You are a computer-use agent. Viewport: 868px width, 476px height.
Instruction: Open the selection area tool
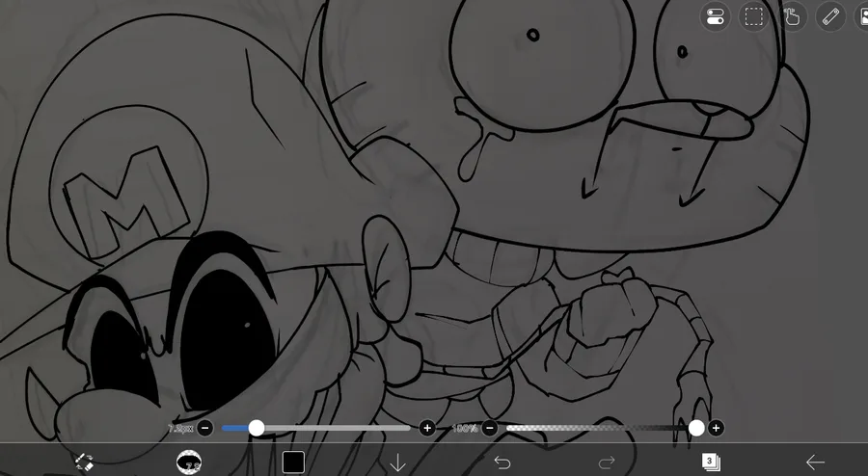pyautogui.click(x=753, y=16)
